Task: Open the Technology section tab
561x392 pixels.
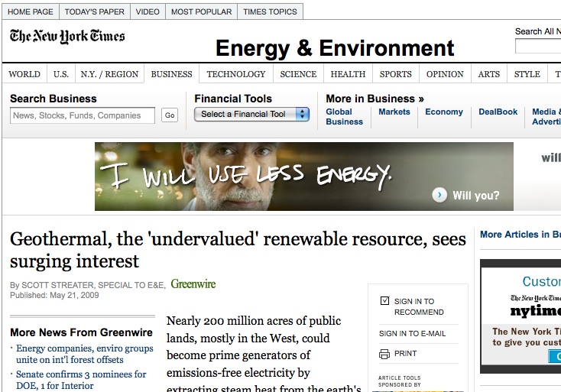Action: 236,74
